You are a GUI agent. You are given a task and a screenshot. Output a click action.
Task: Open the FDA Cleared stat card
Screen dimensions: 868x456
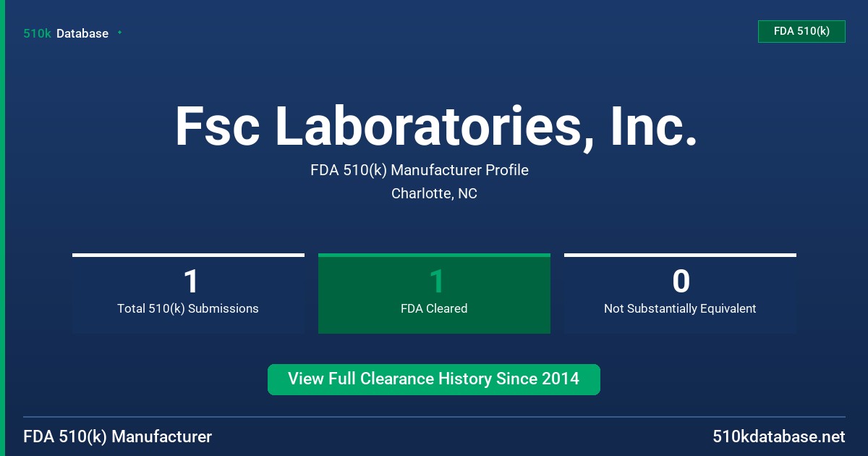point(434,293)
